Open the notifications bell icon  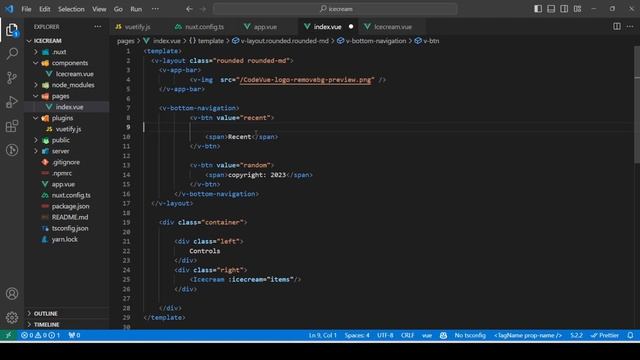(x=630, y=335)
